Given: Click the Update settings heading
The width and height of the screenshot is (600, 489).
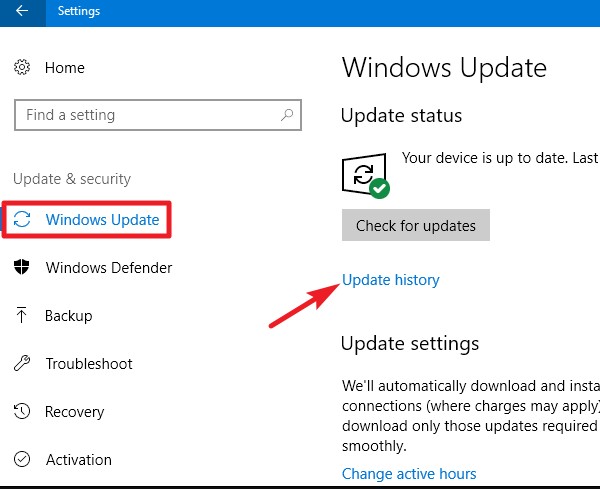Looking at the screenshot, I should click(x=410, y=344).
